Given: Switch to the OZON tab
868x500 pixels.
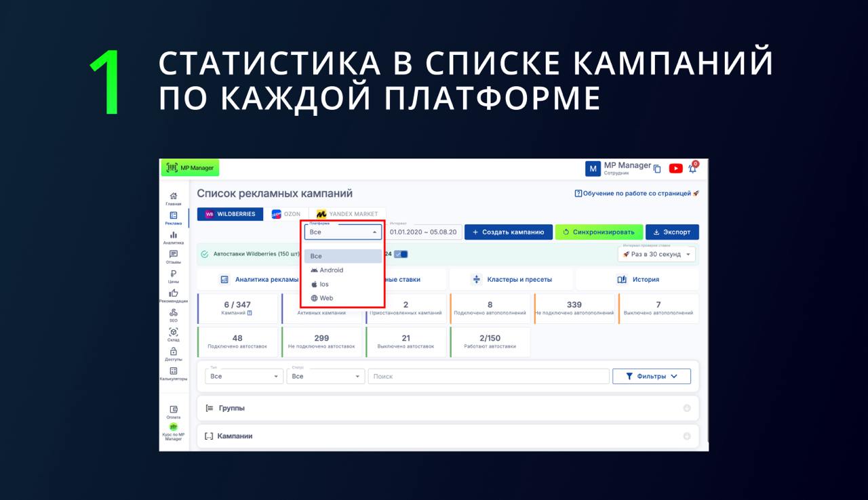Looking at the screenshot, I should coord(286,214).
